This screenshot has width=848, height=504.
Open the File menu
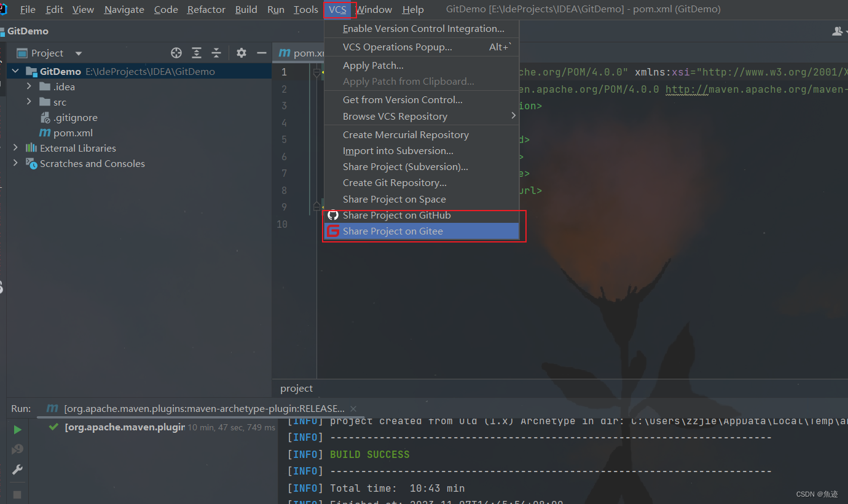pyautogui.click(x=28, y=9)
